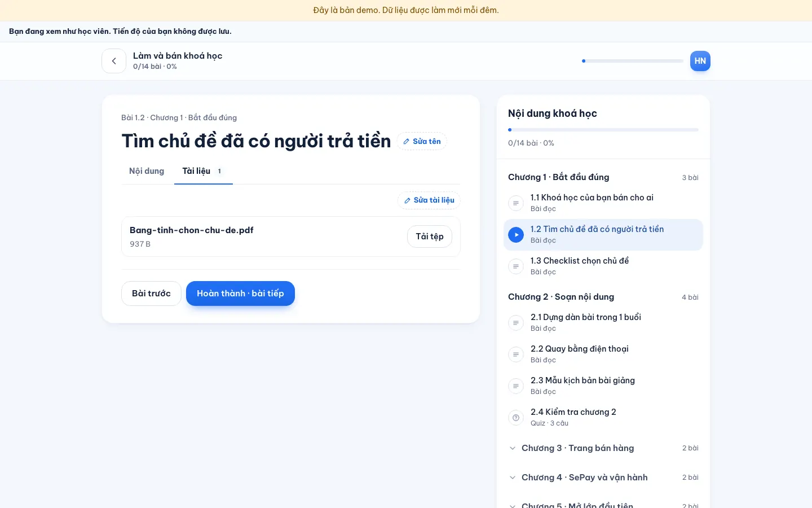This screenshot has height=508, width=812.
Task: Open lesson 1.1 Khoá học của bạn bán cho ai
Action: [x=603, y=203]
